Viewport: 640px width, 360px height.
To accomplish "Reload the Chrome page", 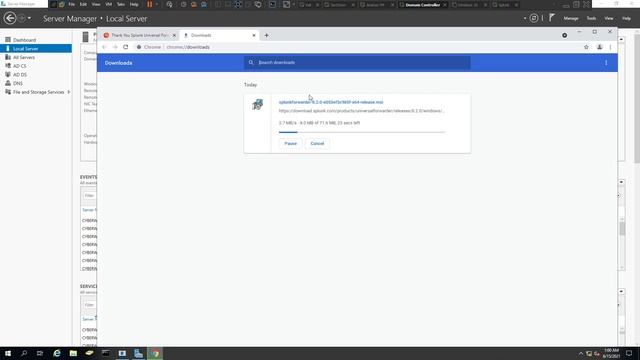I will pos(126,47).
